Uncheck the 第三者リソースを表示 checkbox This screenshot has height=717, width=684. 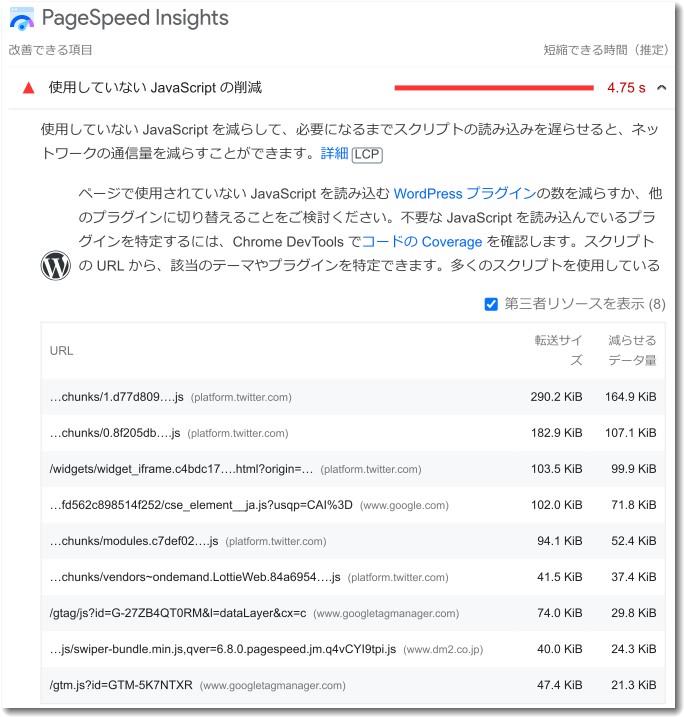tap(491, 304)
